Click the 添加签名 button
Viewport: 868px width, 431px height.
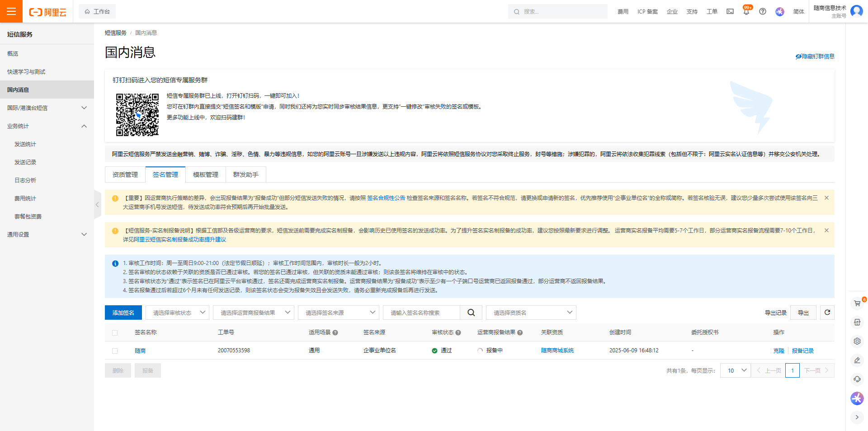pyautogui.click(x=123, y=313)
